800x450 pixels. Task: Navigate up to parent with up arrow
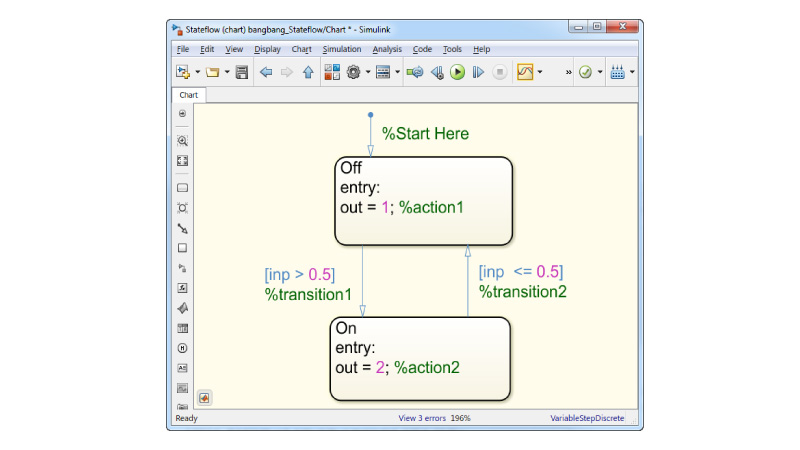click(307, 72)
